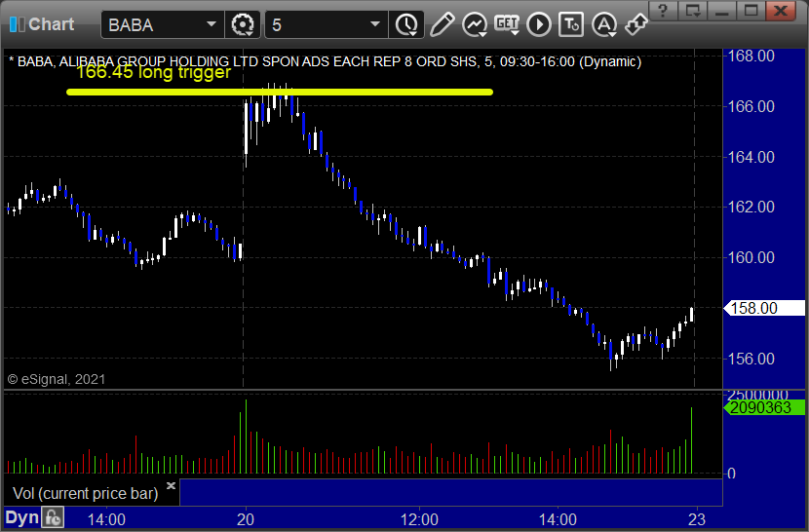Click the 164.00 price axis label

click(x=751, y=157)
